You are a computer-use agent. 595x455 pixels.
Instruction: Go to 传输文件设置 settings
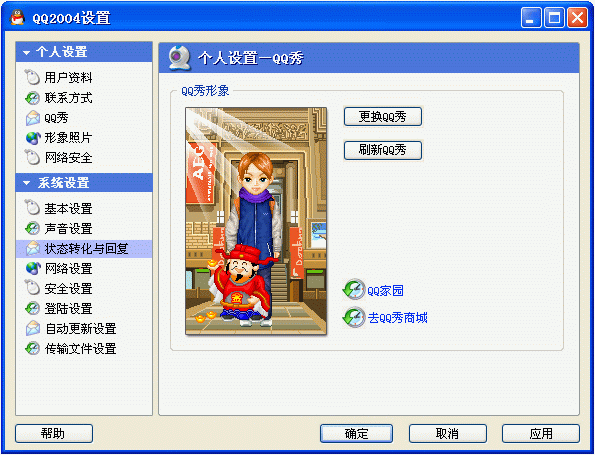coord(80,348)
